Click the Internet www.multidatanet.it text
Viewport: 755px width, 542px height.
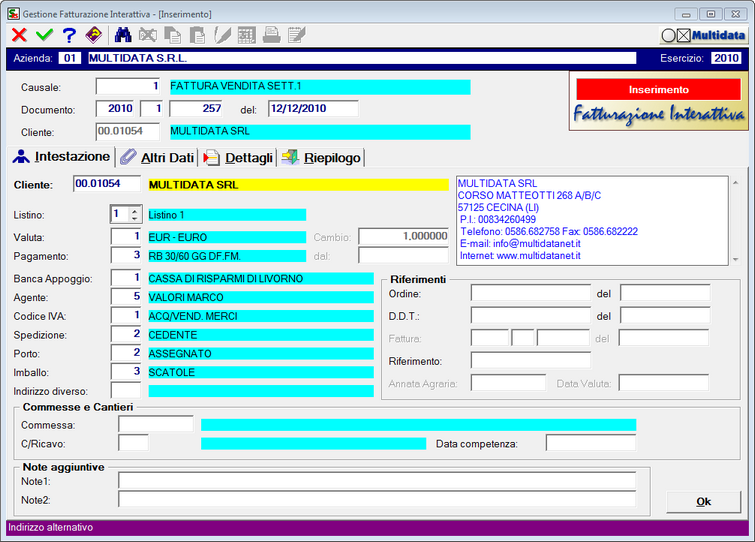click(x=520, y=256)
